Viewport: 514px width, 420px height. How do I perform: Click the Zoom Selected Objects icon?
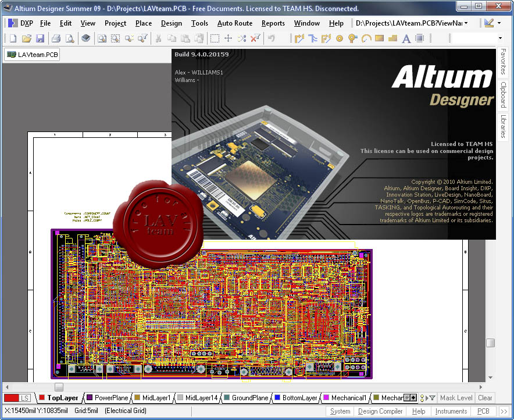click(x=129, y=39)
